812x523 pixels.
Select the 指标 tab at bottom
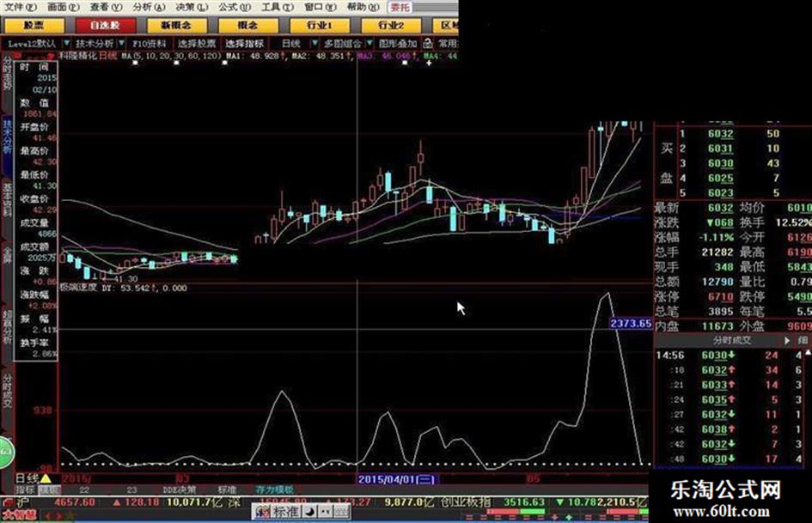click(x=25, y=490)
